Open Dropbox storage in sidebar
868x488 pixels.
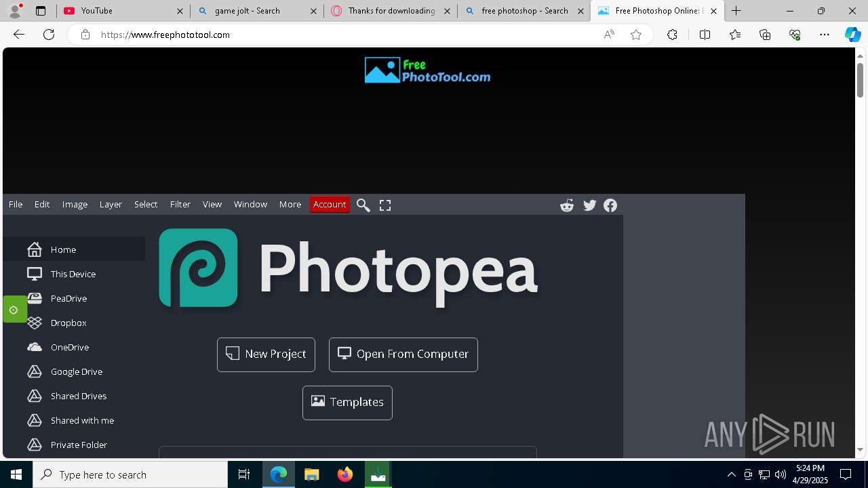coord(75,323)
